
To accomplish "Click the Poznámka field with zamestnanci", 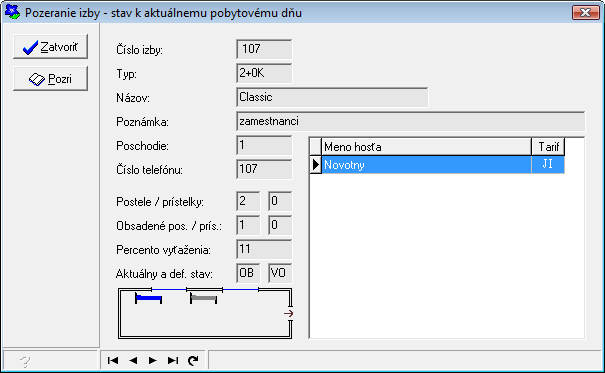I will pos(411,122).
